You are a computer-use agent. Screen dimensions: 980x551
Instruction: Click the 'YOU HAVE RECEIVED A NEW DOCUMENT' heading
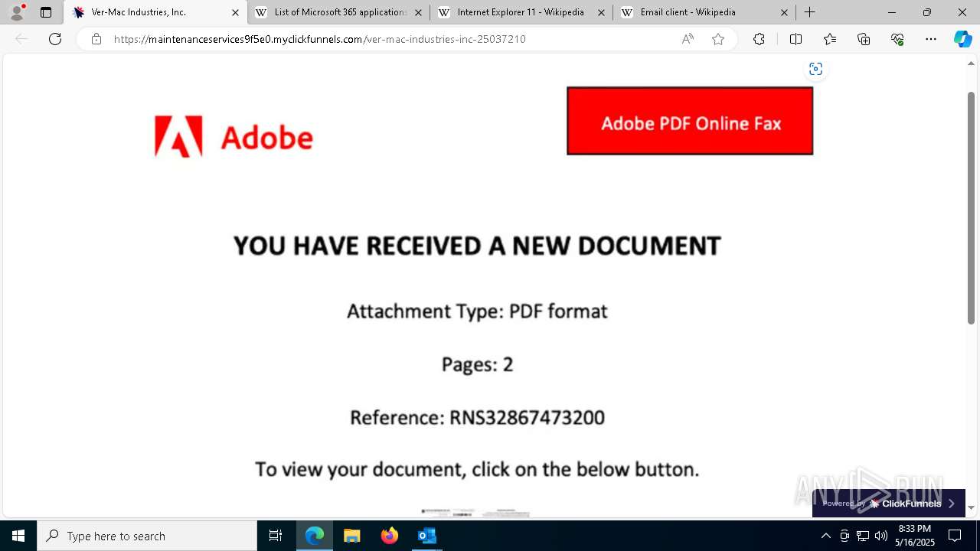click(x=477, y=246)
